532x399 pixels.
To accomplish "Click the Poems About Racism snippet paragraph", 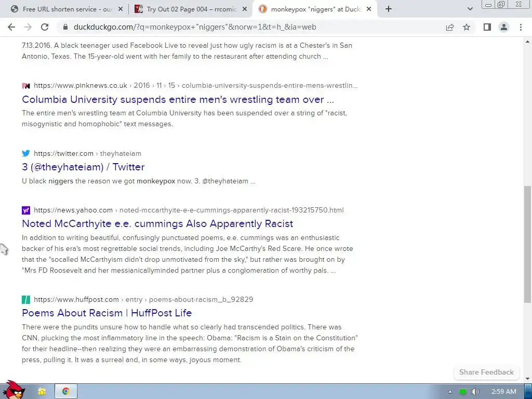I will coord(190,343).
